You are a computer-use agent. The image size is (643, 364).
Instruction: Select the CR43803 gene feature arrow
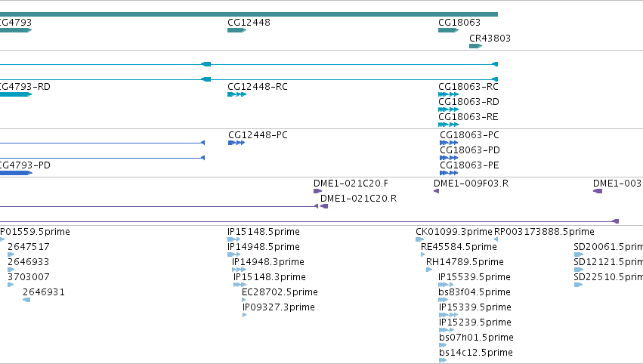475,46
